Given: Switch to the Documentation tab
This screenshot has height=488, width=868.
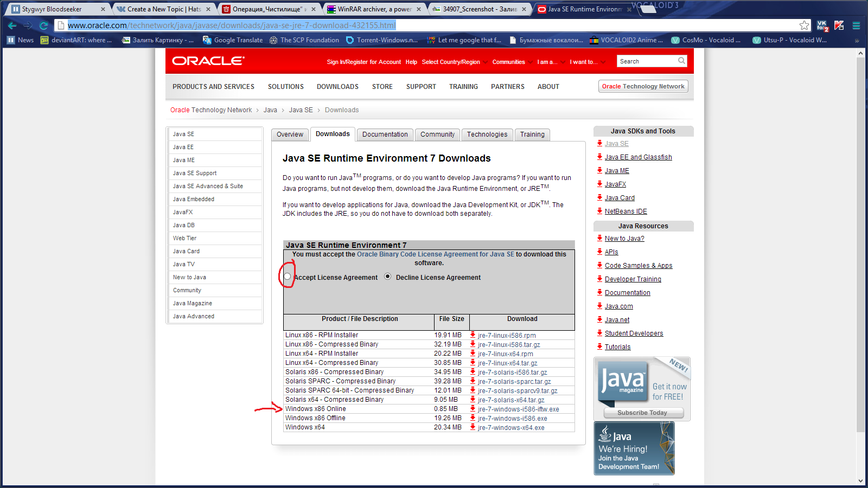Looking at the screenshot, I should pyautogui.click(x=385, y=134).
